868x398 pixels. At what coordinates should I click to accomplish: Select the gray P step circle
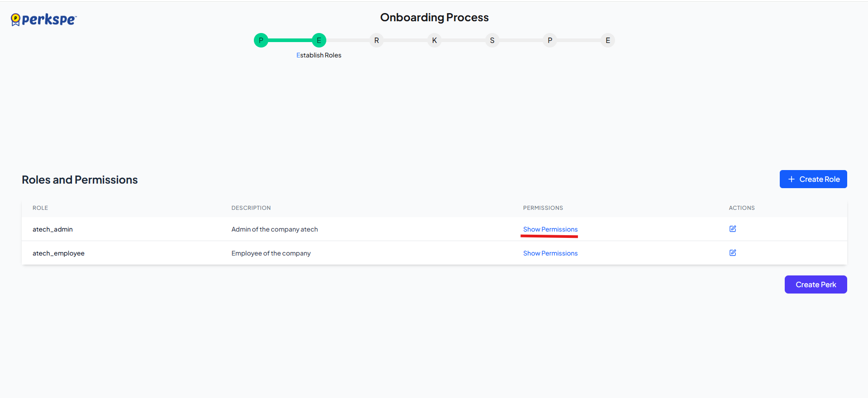click(550, 40)
